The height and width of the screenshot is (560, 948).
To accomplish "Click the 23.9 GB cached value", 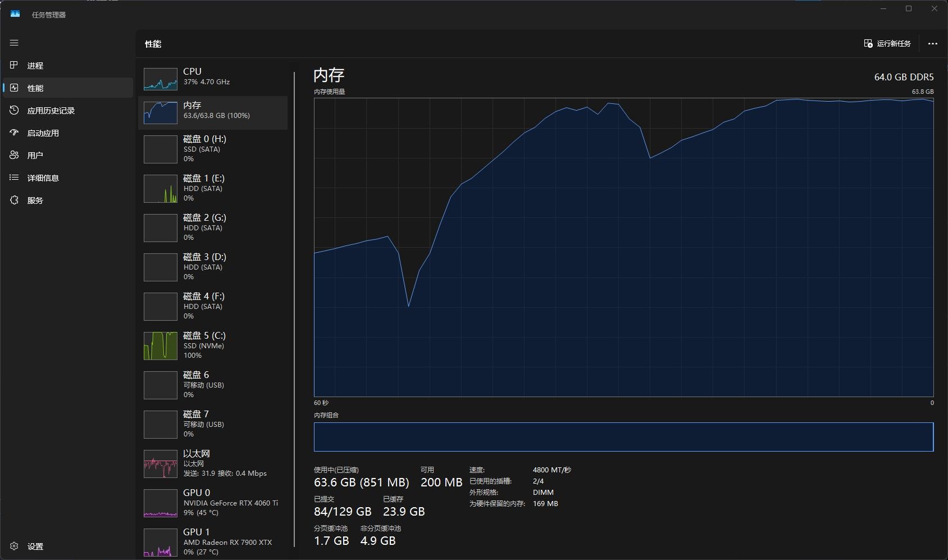I will click(404, 512).
